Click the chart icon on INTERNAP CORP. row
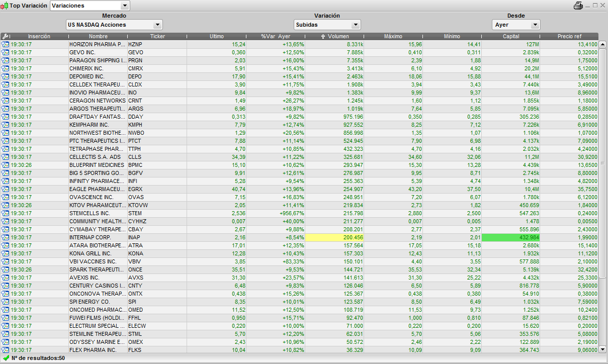 (x=5, y=237)
